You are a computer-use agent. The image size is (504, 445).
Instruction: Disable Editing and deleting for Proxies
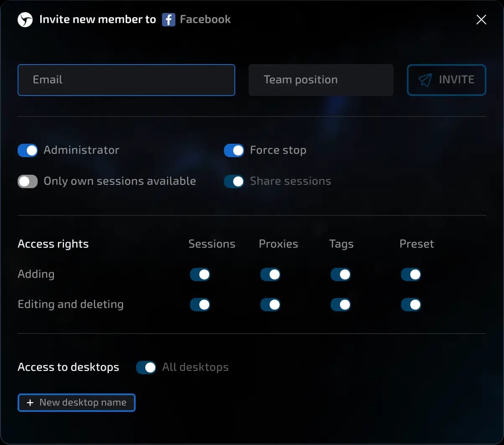270,305
